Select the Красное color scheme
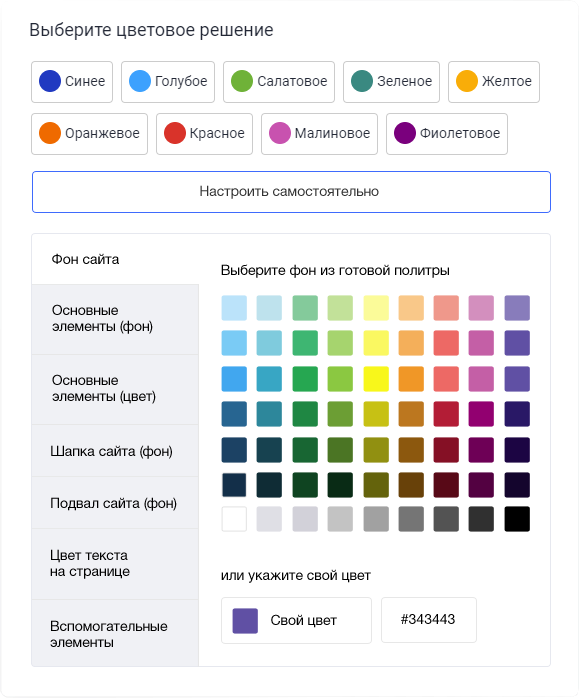This screenshot has width=579, height=698. click(x=204, y=134)
